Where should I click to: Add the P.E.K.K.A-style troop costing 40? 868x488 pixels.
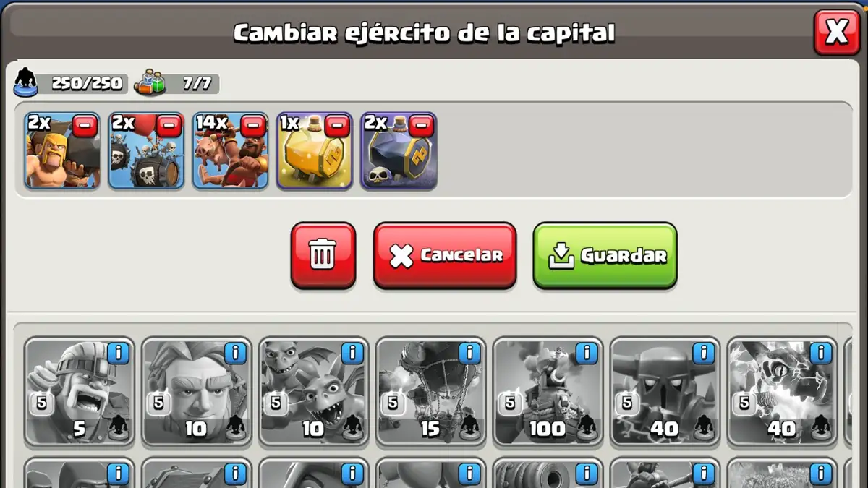[x=665, y=391]
